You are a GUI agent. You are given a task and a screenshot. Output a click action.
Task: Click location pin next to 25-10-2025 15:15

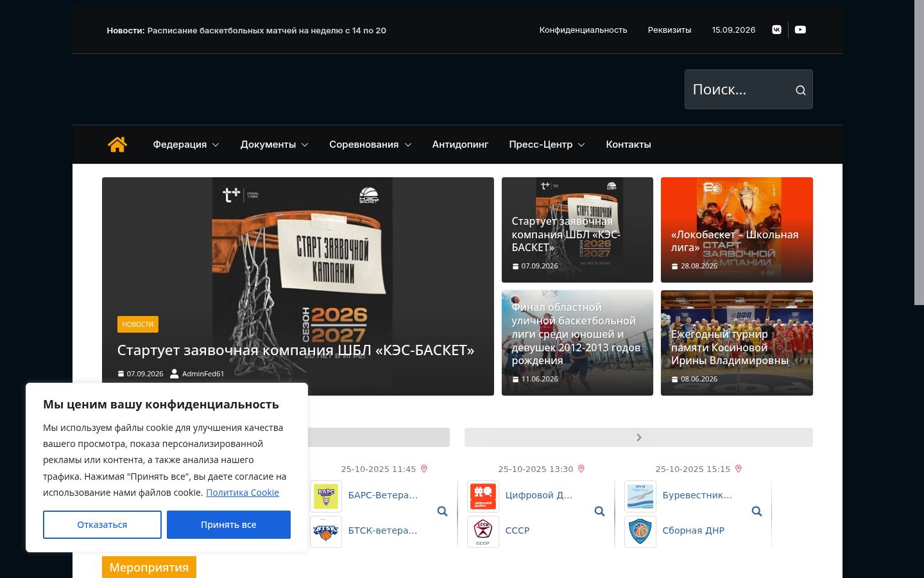click(x=738, y=469)
